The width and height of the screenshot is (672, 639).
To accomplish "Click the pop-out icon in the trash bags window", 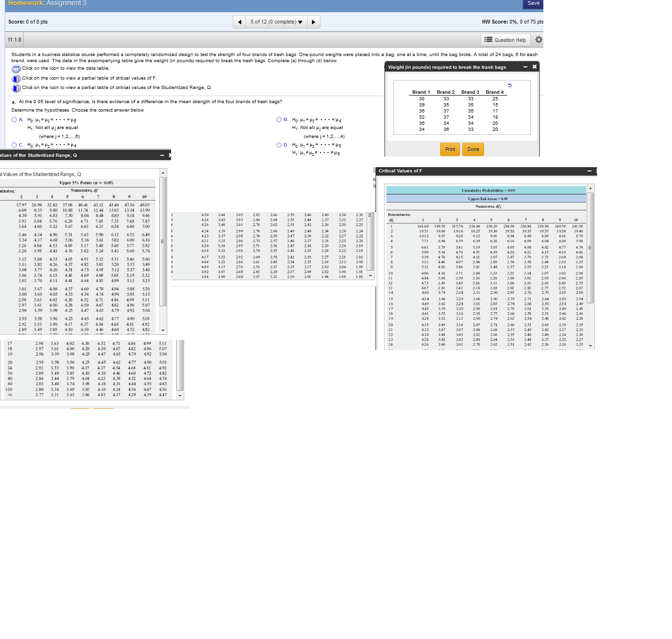I will point(509,85).
